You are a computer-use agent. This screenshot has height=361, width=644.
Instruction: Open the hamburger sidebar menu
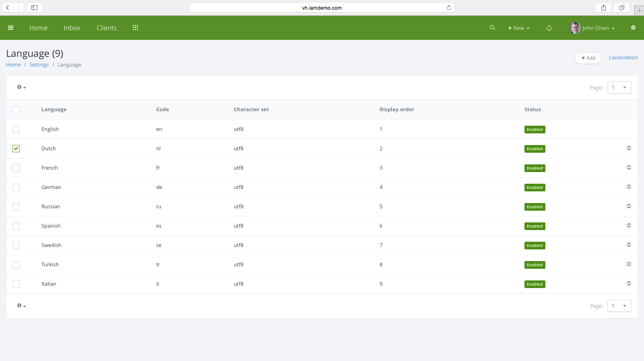(x=11, y=28)
